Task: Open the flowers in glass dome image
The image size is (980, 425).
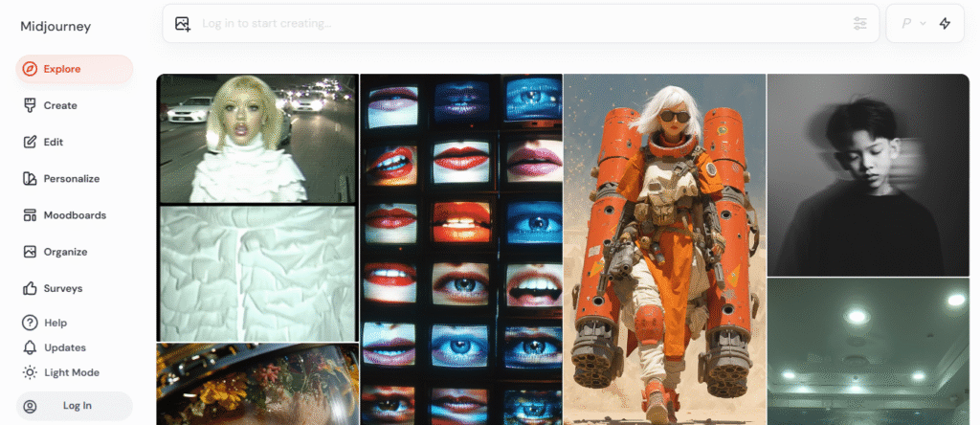Action: point(257,384)
